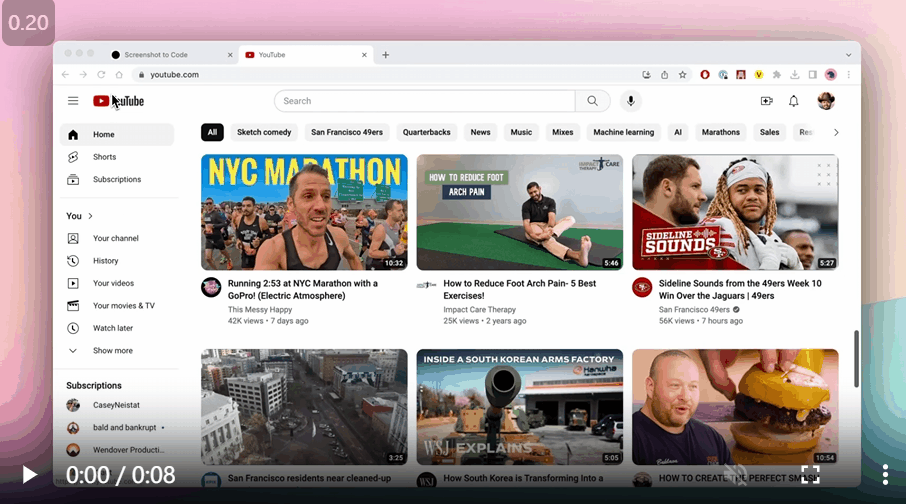Open Your videos
This screenshot has width=906, height=504.
pyautogui.click(x=117, y=283)
